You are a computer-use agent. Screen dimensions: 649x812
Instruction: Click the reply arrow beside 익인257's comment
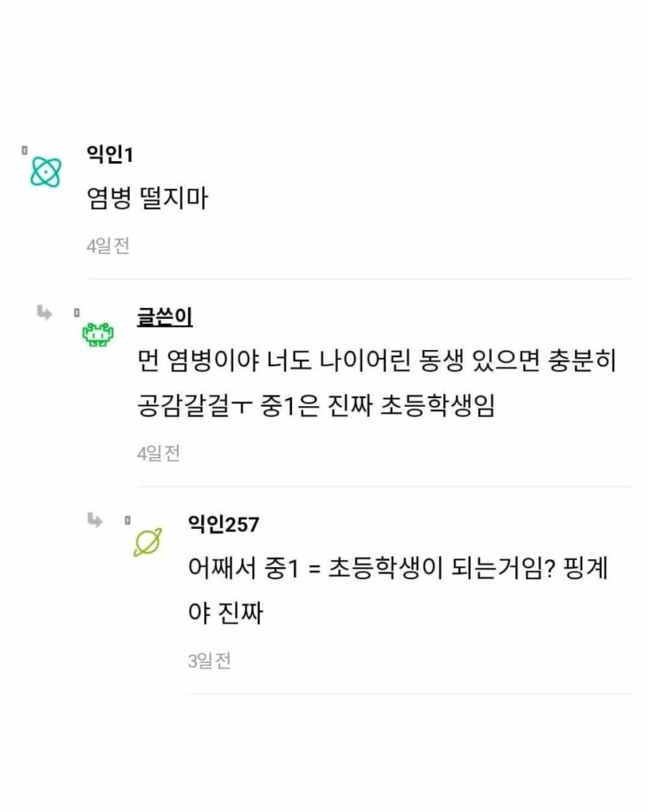click(95, 520)
